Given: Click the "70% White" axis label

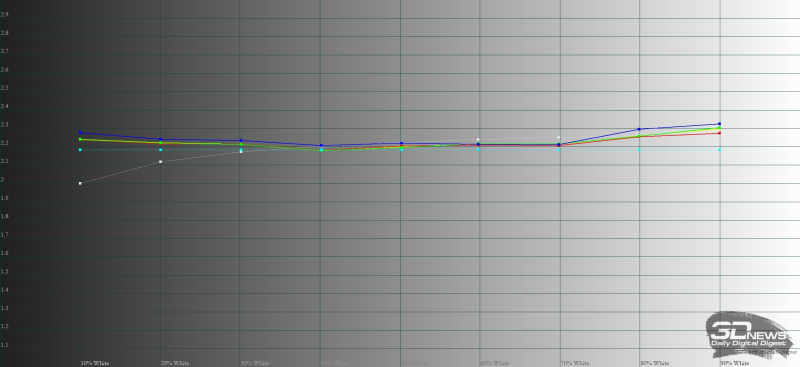Looking at the screenshot, I should click(574, 363).
